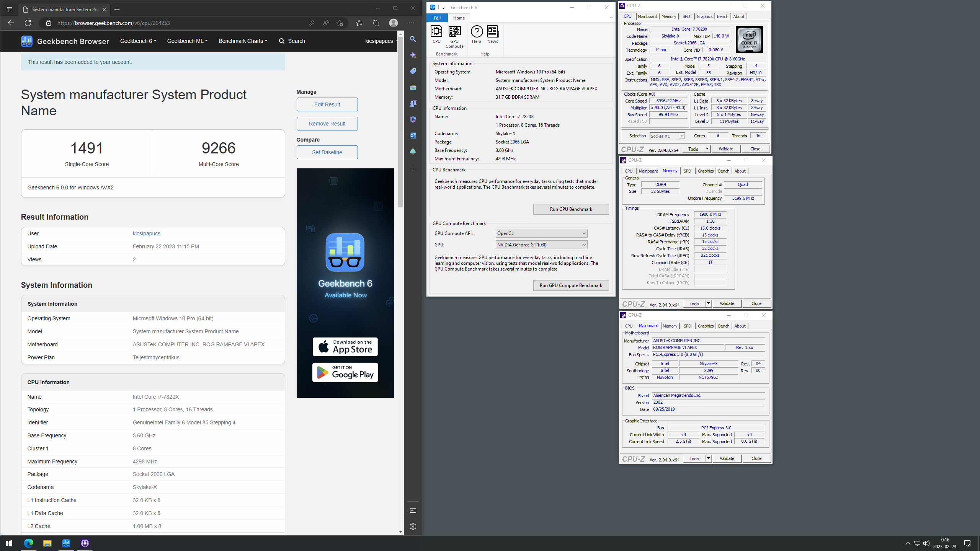980x551 pixels.
Task: Open CPU-Z from the taskbar
Action: 85,543
